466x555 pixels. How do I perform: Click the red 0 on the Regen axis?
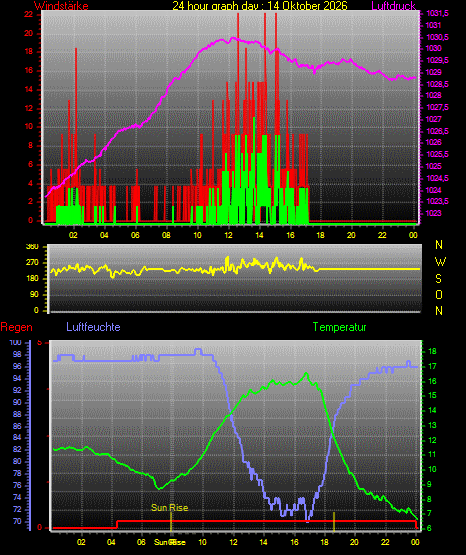(x=39, y=527)
